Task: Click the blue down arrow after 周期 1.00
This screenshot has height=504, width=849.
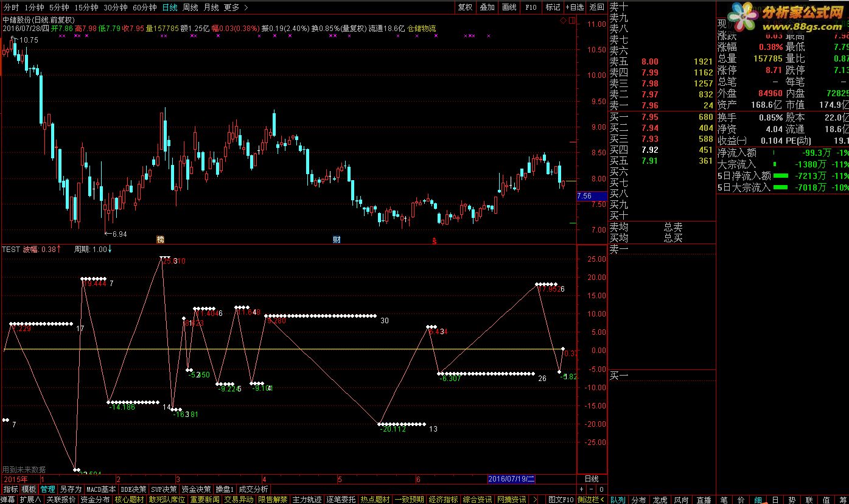Action: (x=110, y=249)
